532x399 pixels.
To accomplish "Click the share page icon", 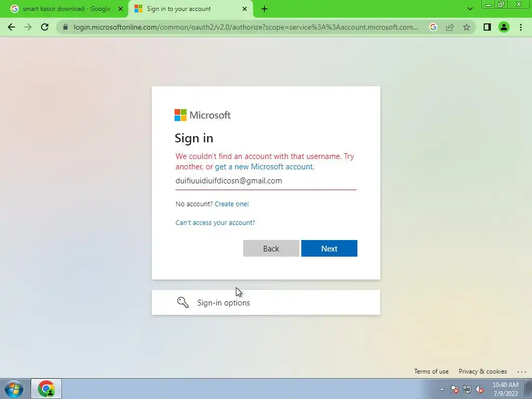I will pos(450,27).
